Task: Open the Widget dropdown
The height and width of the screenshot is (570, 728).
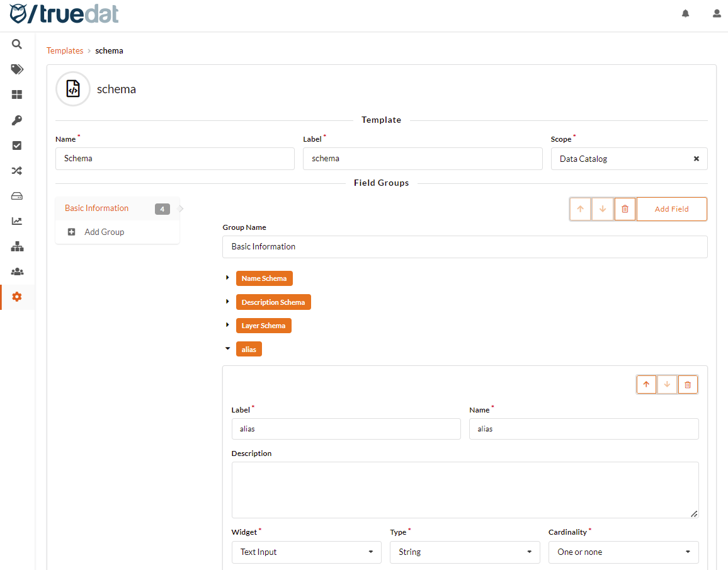Action: pos(306,552)
